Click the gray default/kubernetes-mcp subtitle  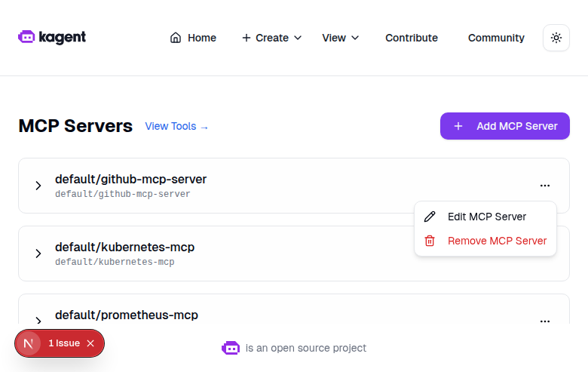115,262
